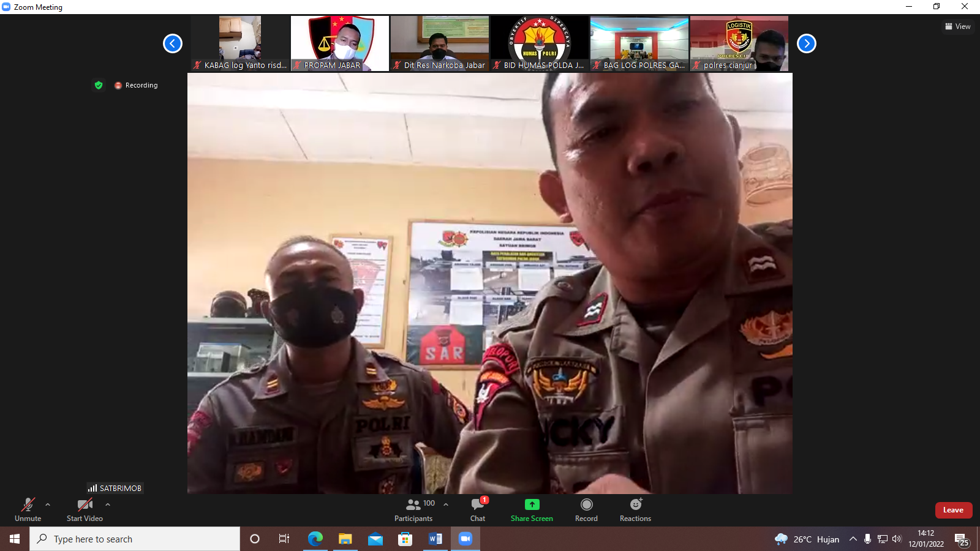Start recording with the Record button
This screenshot has height=551, width=980.
pyautogui.click(x=586, y=509)
